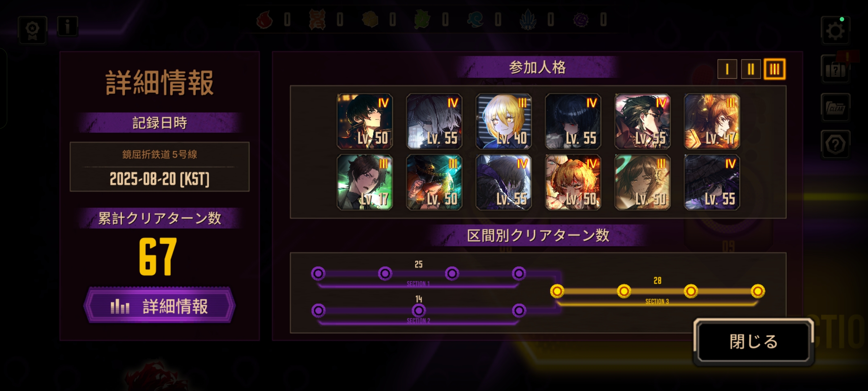Click the info 'i' icon
868x391 pixels.
pyautogui.click(x=67, y=26)
